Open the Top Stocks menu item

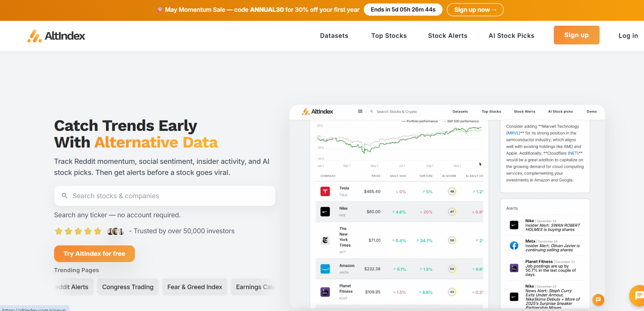389,36
